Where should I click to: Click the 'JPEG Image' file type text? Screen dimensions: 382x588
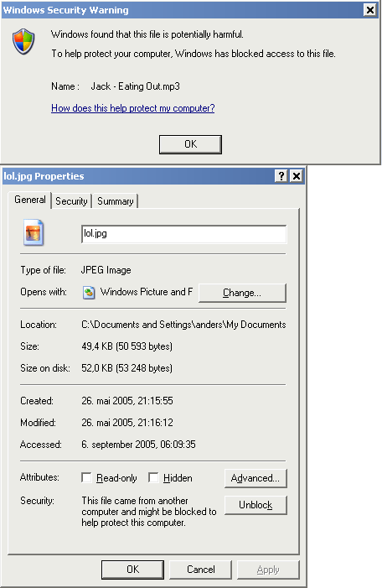[x=106, y=270]
